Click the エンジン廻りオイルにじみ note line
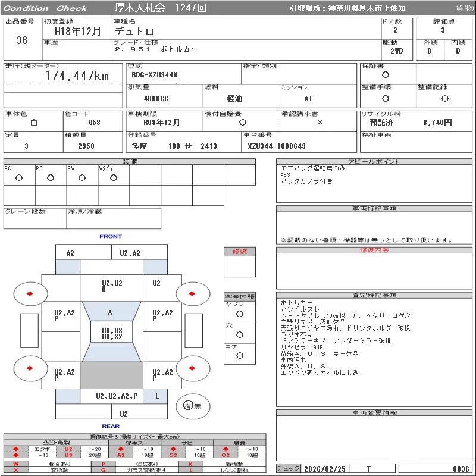 320,372
